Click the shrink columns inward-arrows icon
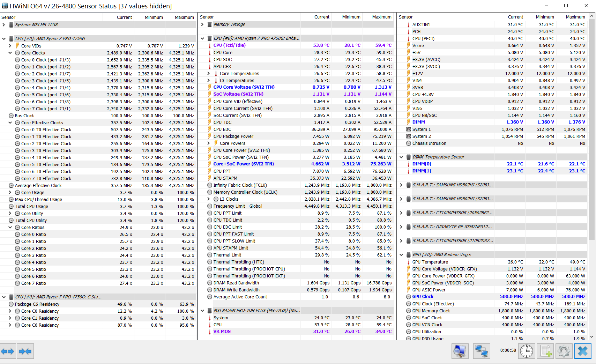The height and width of the screenshot is (364, 596). point(25,351)
